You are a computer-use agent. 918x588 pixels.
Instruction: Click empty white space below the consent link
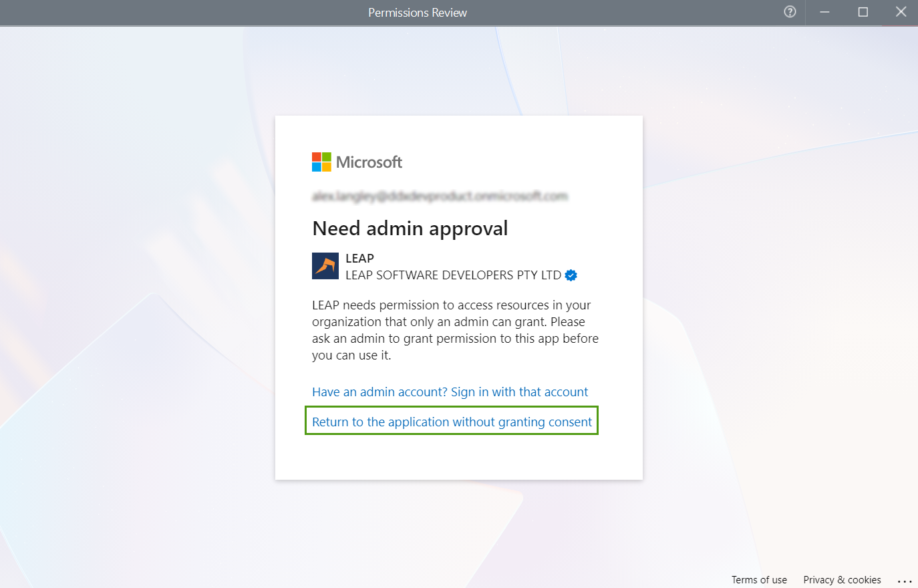click(x=458, y=458)
